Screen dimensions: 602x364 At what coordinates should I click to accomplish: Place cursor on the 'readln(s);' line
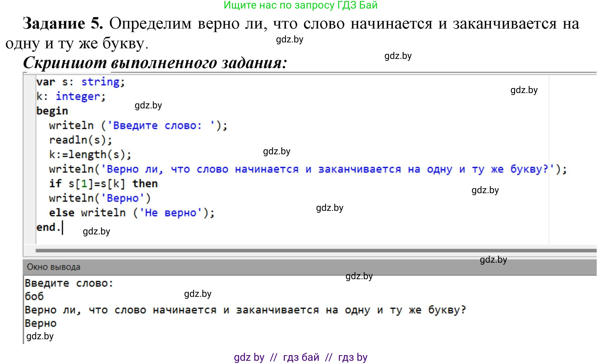[x=80, y=140]
